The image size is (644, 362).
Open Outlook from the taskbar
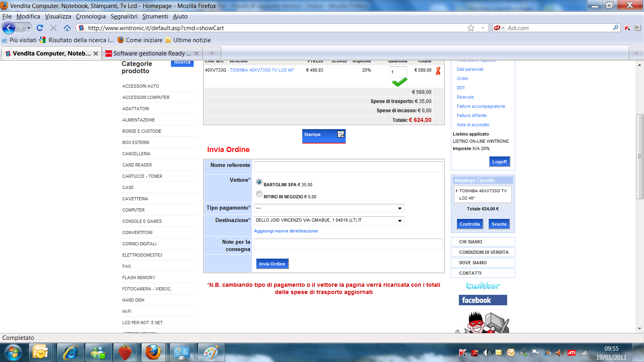pos(40,353)
